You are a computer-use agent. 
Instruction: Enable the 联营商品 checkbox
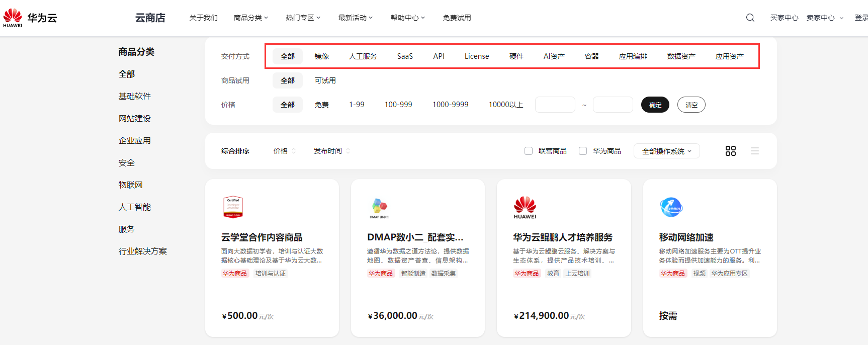click(529, 151)
